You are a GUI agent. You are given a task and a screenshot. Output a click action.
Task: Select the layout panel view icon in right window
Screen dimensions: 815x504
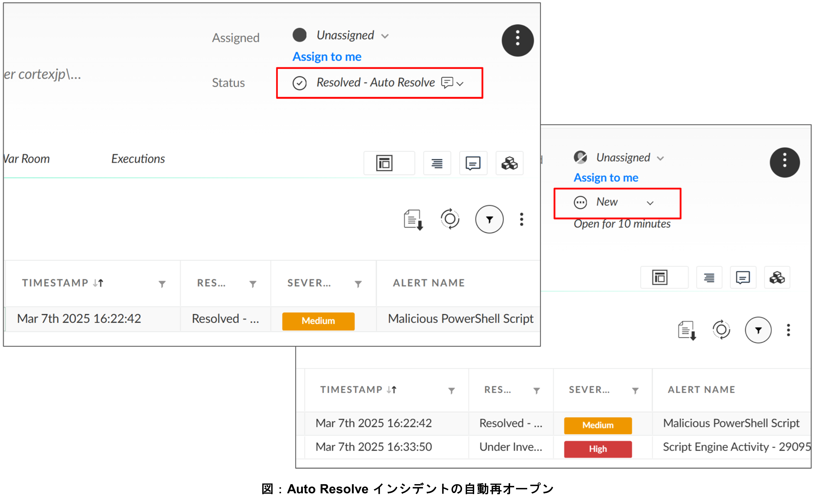tap(664, 277)
